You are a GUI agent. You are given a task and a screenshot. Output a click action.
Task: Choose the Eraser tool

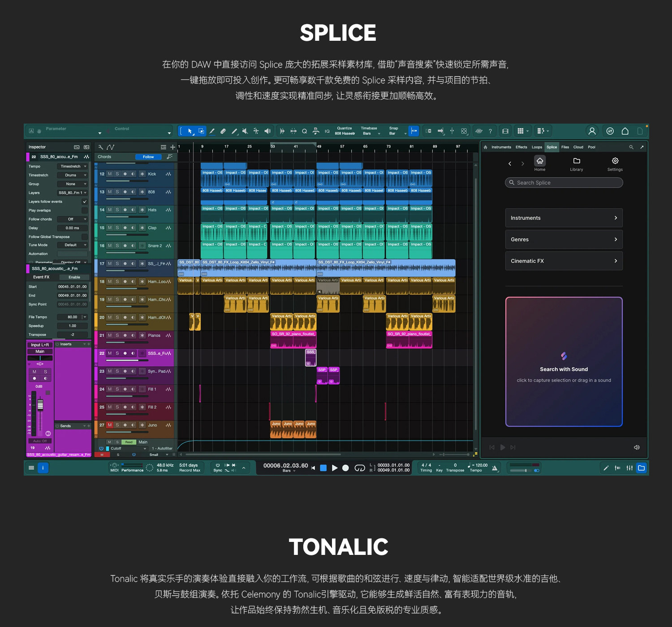[223, 131]
